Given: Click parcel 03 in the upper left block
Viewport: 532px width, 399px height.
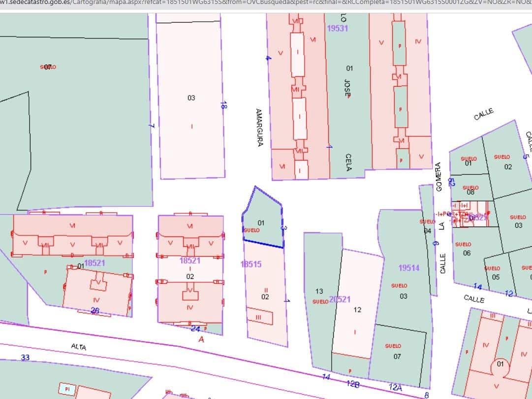Looking at the screenshot, I should point(192,98).
